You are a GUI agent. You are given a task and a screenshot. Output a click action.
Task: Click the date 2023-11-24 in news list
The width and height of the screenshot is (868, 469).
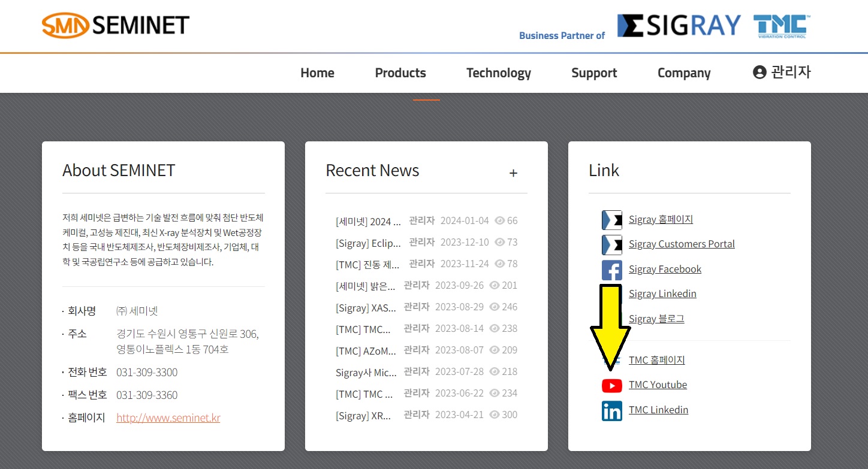point(465,264)
